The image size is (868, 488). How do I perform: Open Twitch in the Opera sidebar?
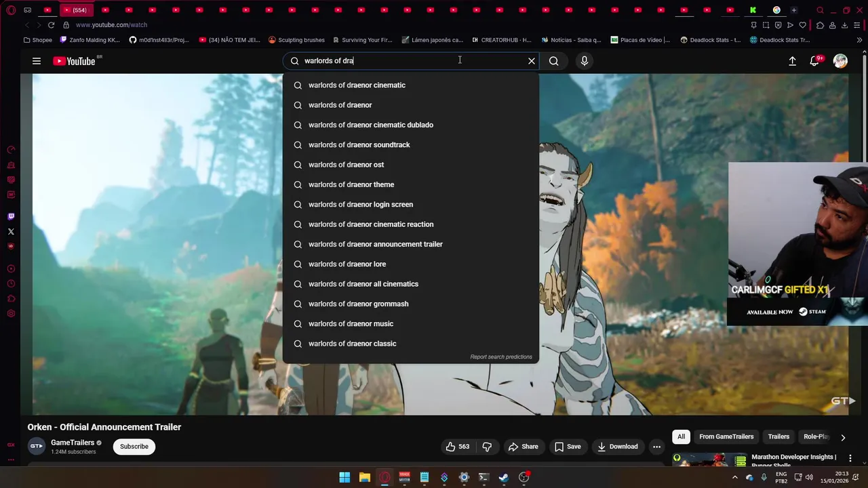[x=11, y=217]
